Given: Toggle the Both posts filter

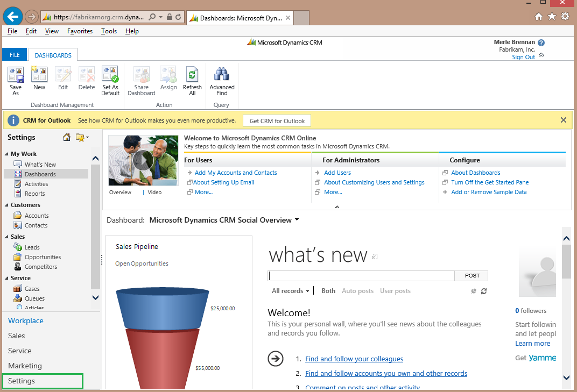Looking at the screenshot, I should click(x=328, y=290).
